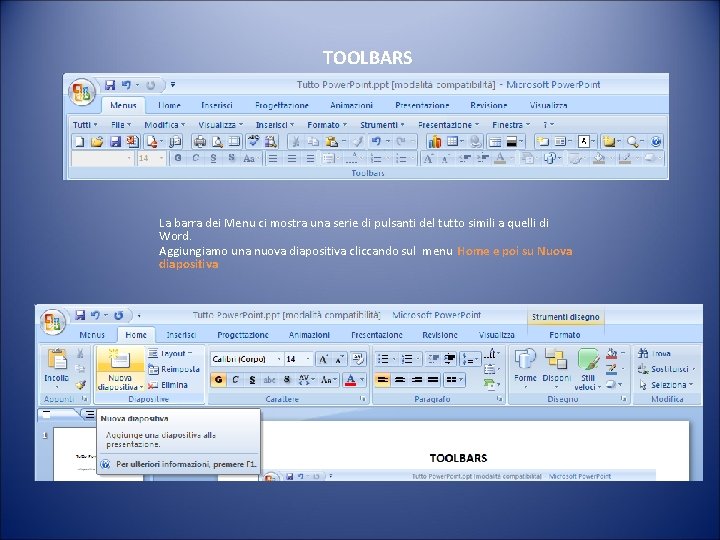This screenshot has height=540, width=720.
Task: Open the columns dropdown in the Paragrafo group
Action: (x=455, y=380)
